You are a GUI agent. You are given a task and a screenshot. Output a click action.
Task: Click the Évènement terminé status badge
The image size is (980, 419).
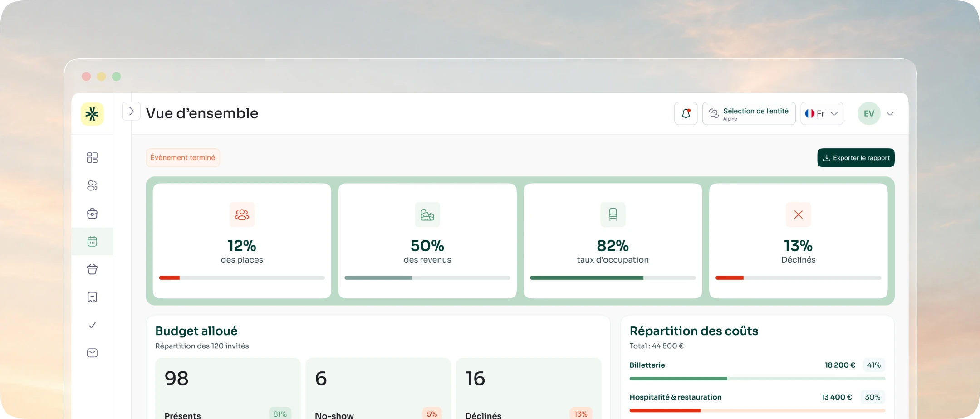183,157
